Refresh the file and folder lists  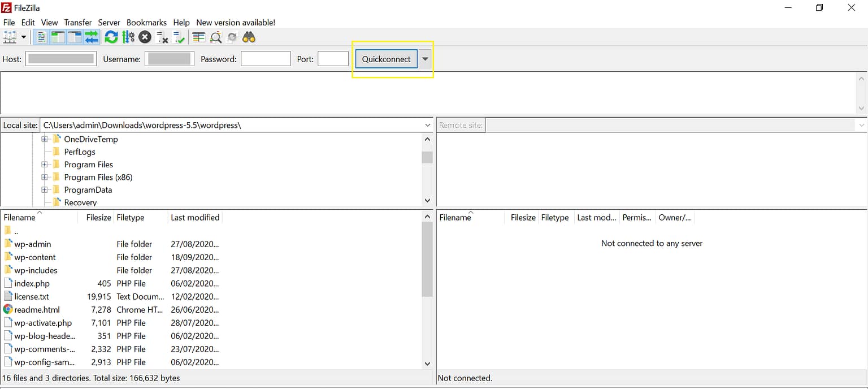pyautogui.click(x=111, y=37)
